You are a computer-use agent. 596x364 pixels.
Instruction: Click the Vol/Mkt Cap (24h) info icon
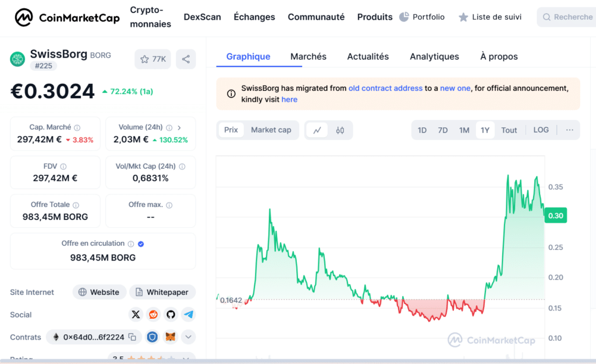coord(182,166)
